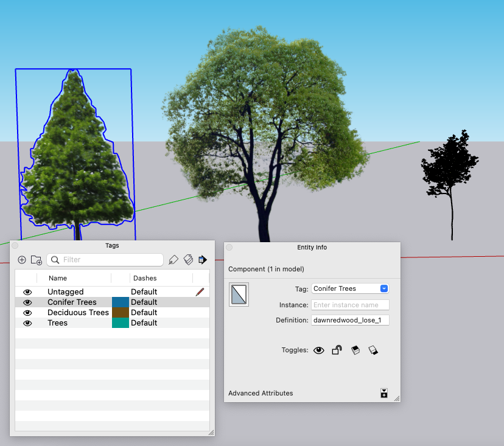Screen dimensions: 504x446
Task: Click the pencil icon on the Untagged row
Action: click(x=200, y=291)
